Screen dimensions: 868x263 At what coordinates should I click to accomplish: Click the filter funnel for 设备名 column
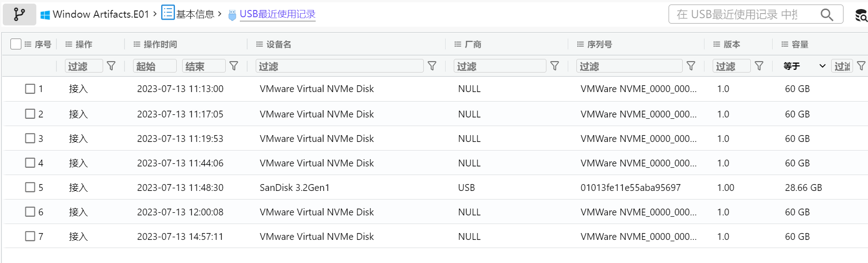(432, 66)
